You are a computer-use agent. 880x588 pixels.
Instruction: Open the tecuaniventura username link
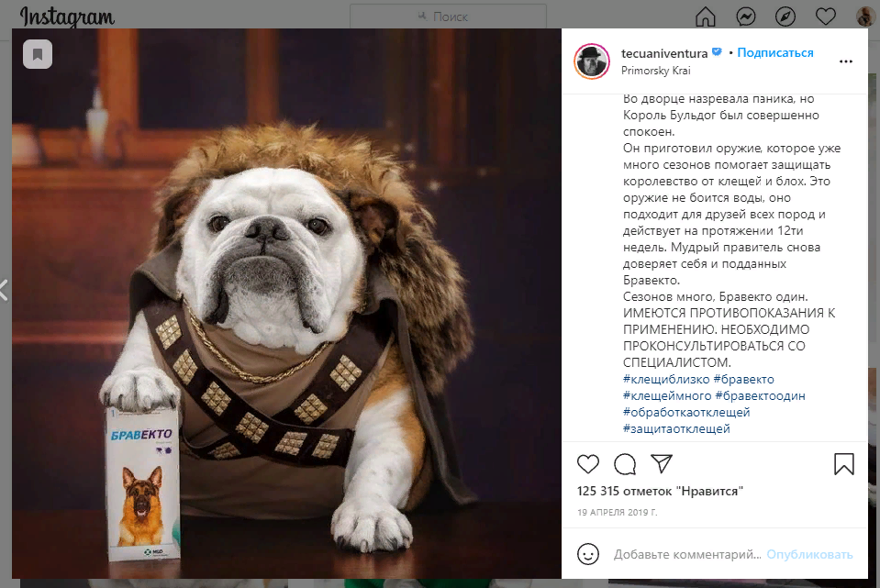coord(664,53)
